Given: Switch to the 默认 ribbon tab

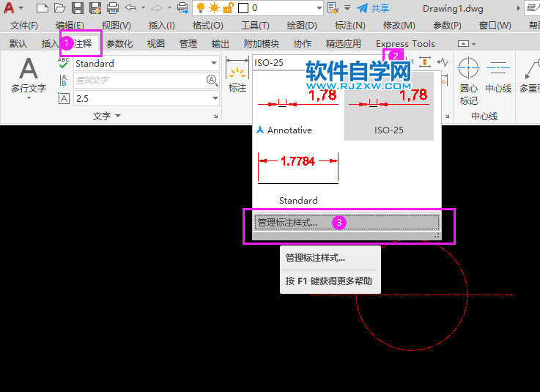Looking at the screenshot, I should coord(18,44).
